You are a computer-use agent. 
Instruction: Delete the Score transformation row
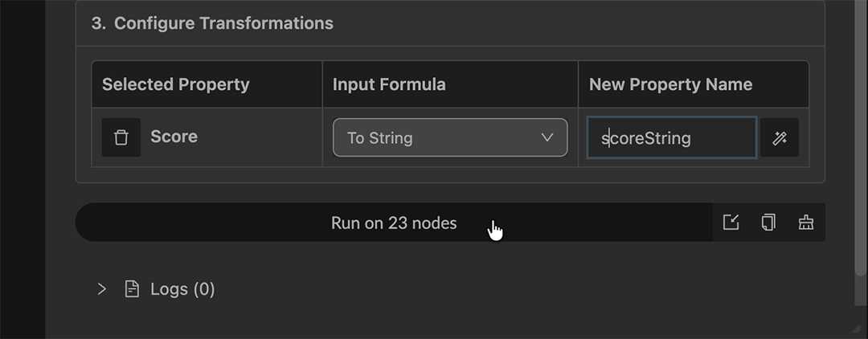pyautogui.click(x=121, y=137)
